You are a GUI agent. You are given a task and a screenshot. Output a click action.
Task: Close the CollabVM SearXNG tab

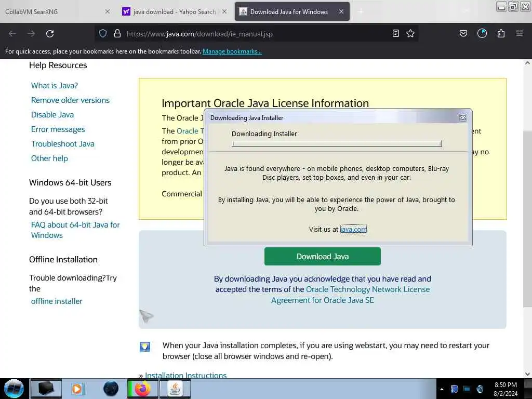pyautogui.click(x=107, y=11)
